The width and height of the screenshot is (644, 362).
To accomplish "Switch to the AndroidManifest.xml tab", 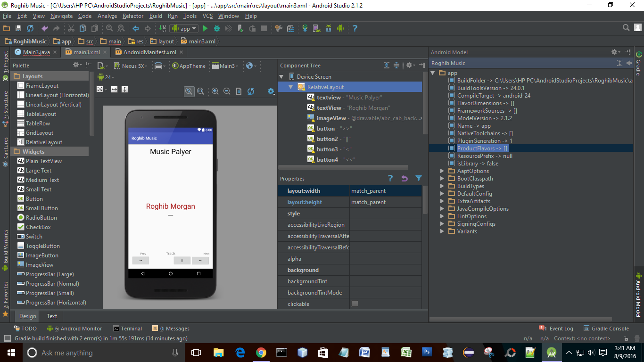I will [x=149, y=52].
